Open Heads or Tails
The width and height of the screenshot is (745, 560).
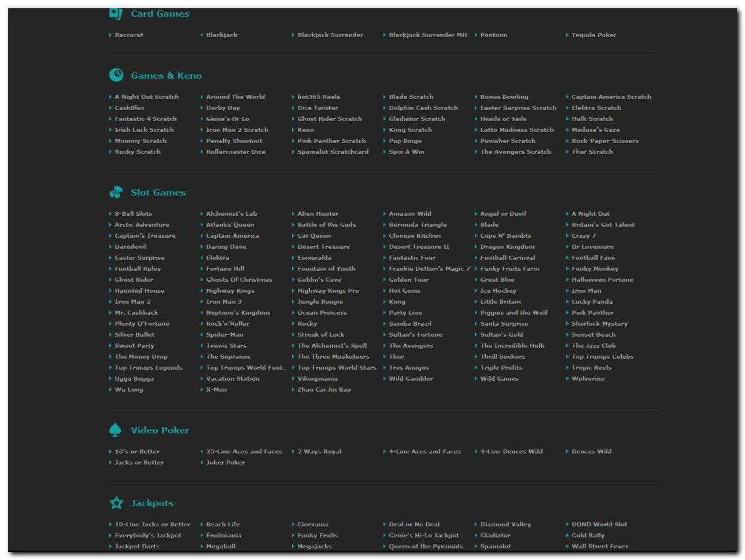[x=503, y=119]
